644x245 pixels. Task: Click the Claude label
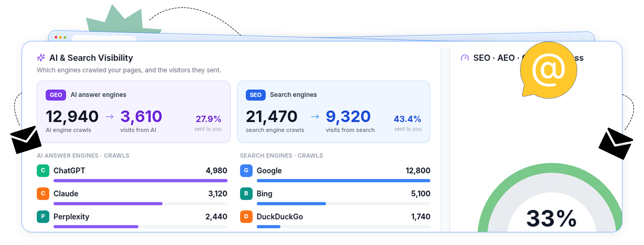[x=66, y=194]
